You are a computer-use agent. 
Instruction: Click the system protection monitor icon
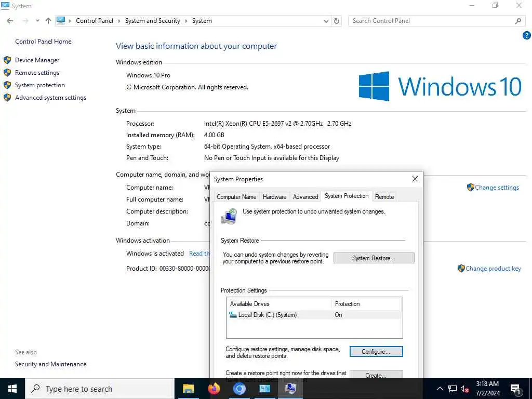click(x=229, y=217)
